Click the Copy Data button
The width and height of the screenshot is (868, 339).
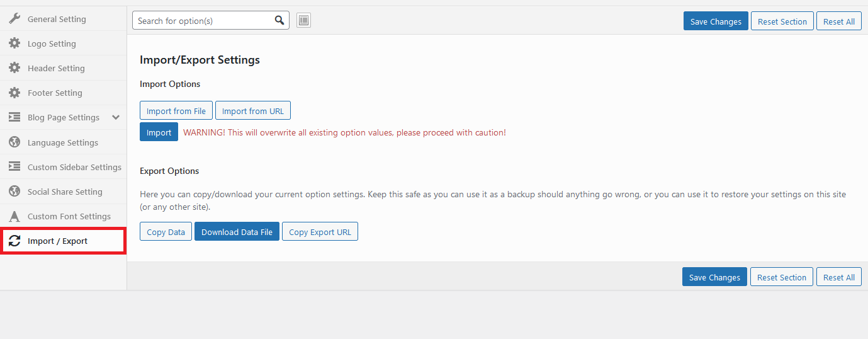click(166, 232)
